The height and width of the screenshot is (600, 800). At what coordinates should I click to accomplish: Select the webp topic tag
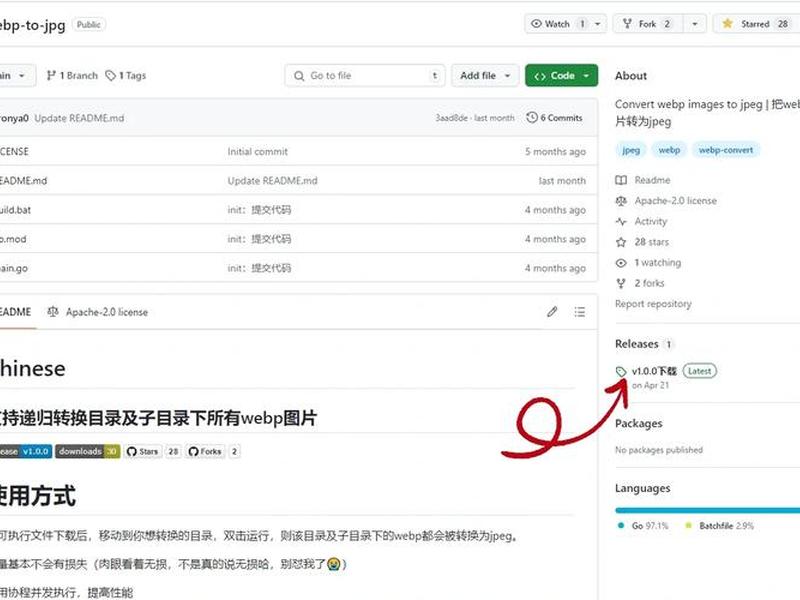669,150
